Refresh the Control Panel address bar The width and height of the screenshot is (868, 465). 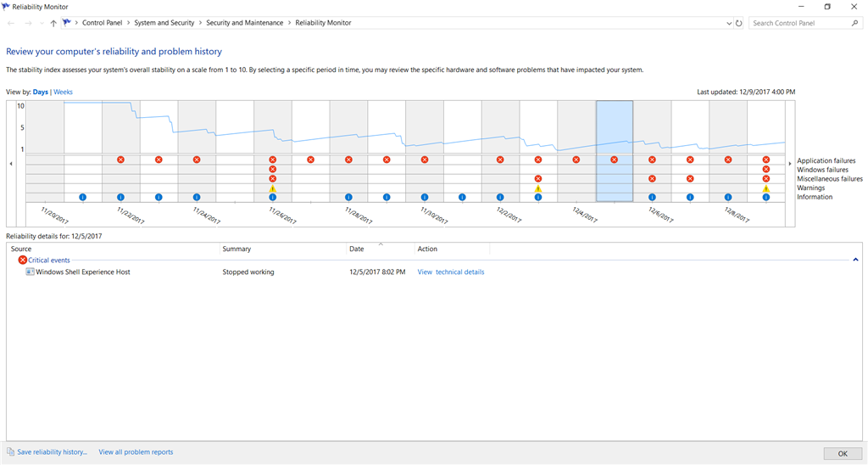pyautogui.click(x=739, y=24)
